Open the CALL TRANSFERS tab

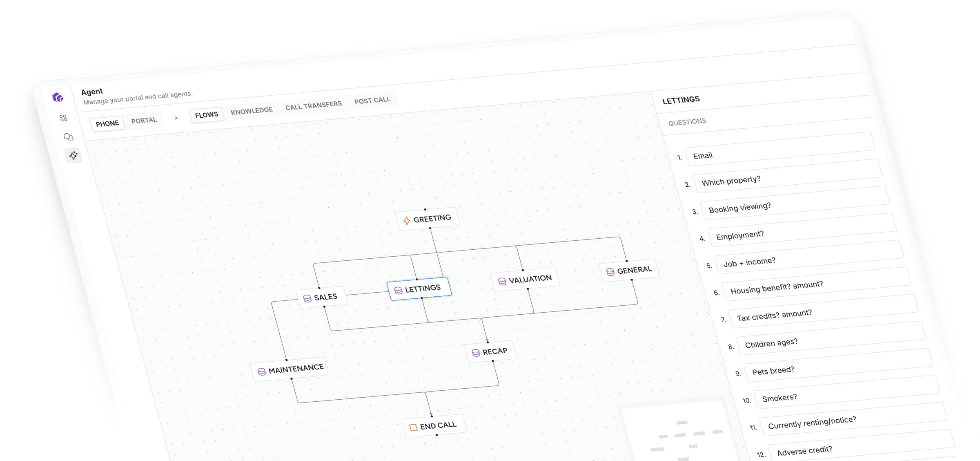pos(313,105)
